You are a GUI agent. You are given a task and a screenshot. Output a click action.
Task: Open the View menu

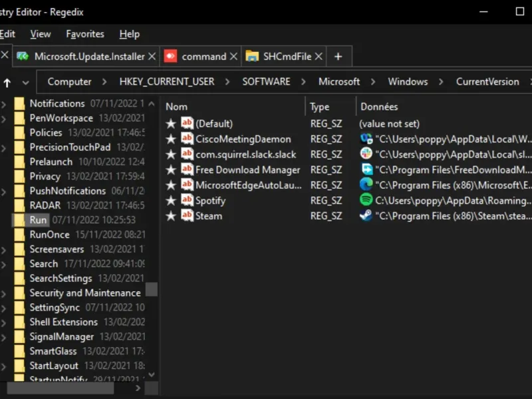pos(41,34)
